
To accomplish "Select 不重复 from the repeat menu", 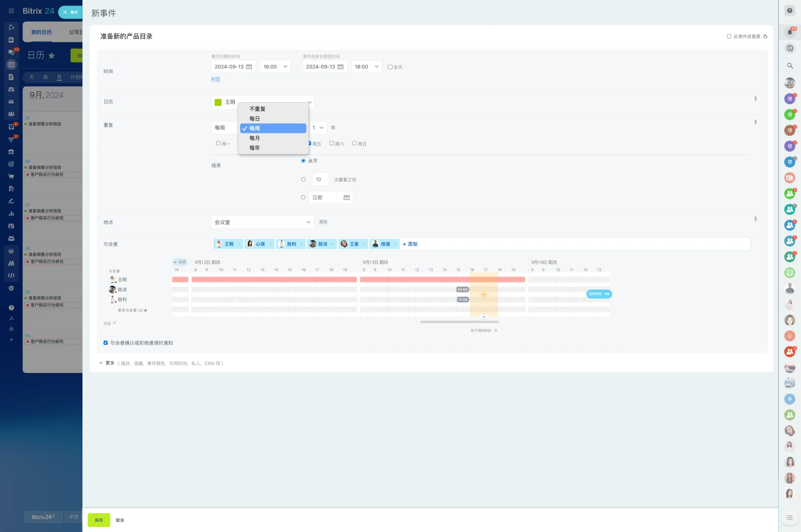I will (x=257, y=109).
